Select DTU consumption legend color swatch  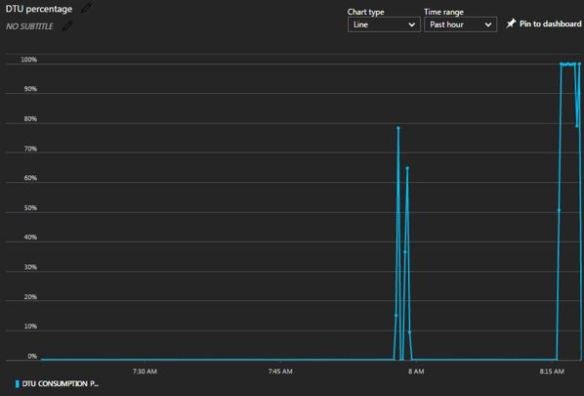(x=17, y=384)
